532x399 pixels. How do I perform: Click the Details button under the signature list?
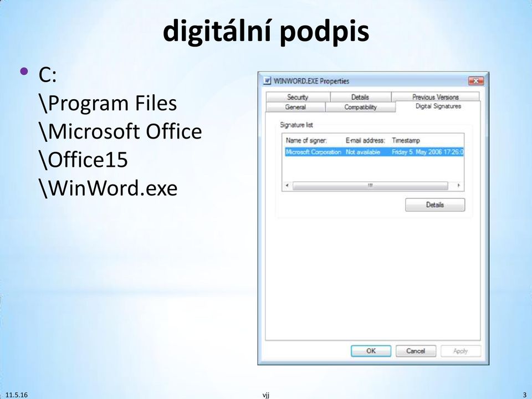pos(435,205)
